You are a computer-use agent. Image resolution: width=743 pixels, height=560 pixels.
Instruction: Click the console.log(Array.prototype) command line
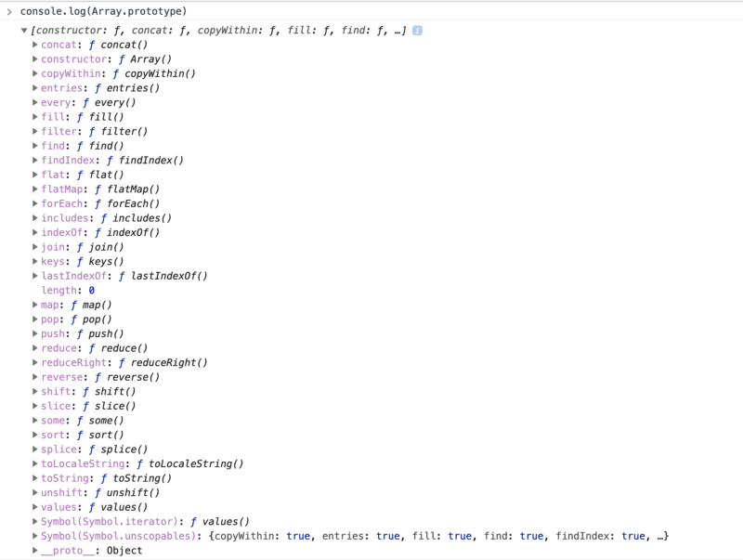[102, 11]
